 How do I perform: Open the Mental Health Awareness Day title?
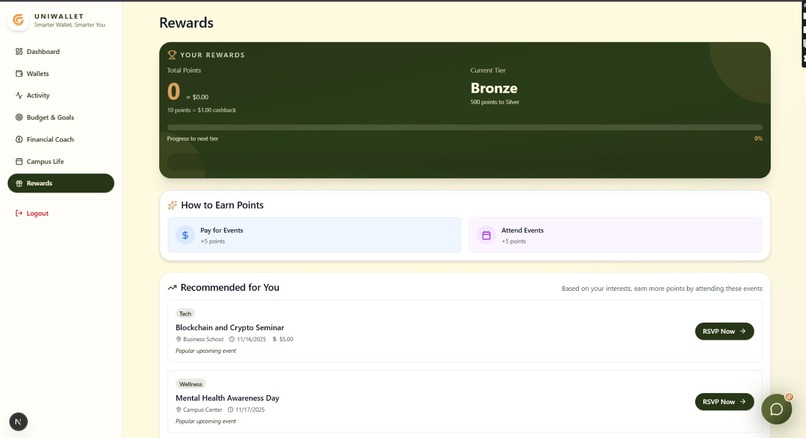(227, 398)
